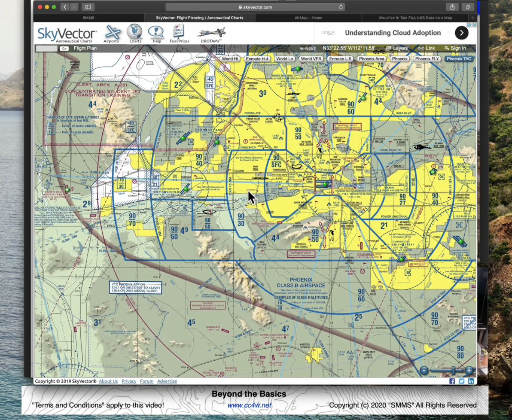
Task: Open the Forum footer link
Action: pyautogui.click(x=147, y=381)
